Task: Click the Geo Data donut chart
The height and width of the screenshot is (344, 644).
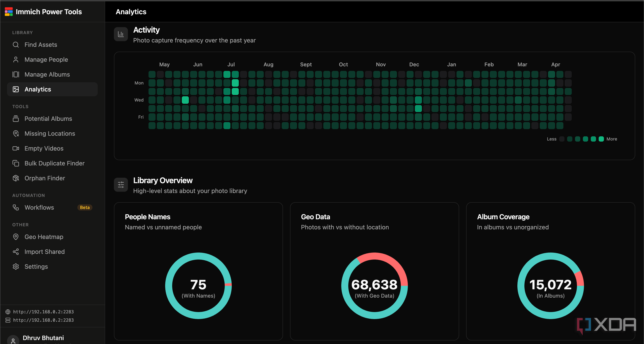Action: tap(375, 286)
